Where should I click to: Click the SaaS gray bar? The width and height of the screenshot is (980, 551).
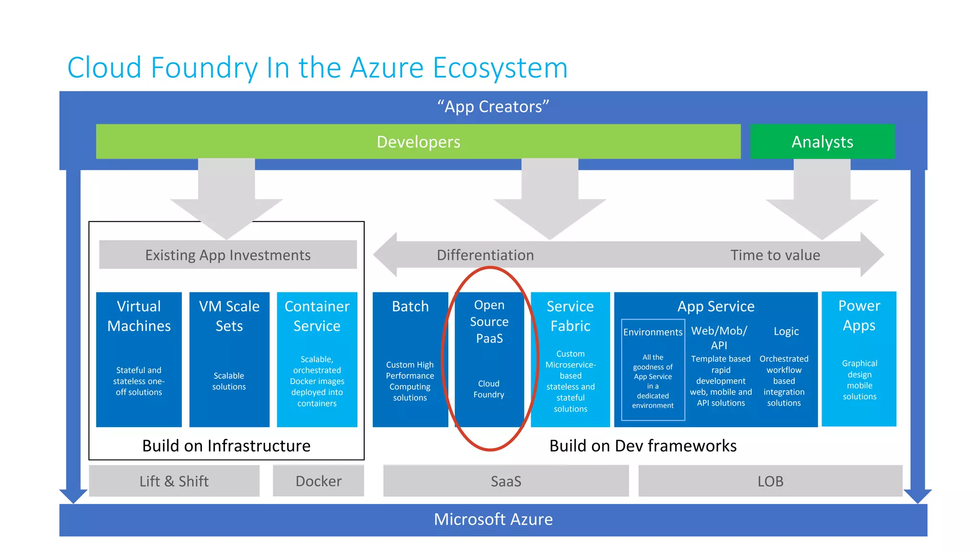click(506, 481)
